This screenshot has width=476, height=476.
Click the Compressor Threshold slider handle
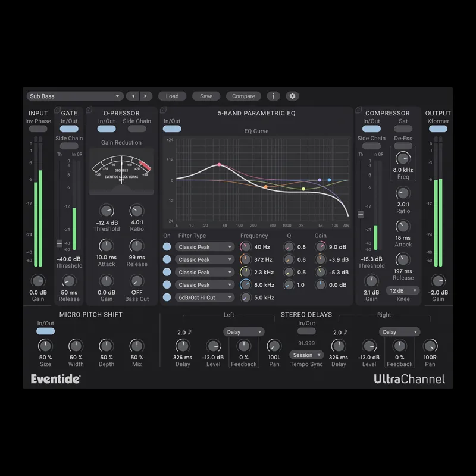click(x=361, y=215)
